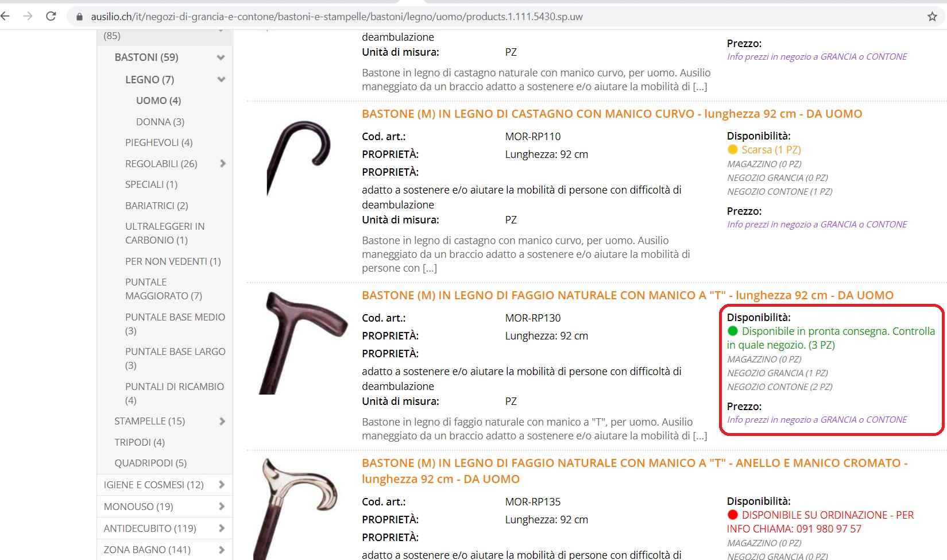
Task: Click the browser back arrow
Action: 6,16
